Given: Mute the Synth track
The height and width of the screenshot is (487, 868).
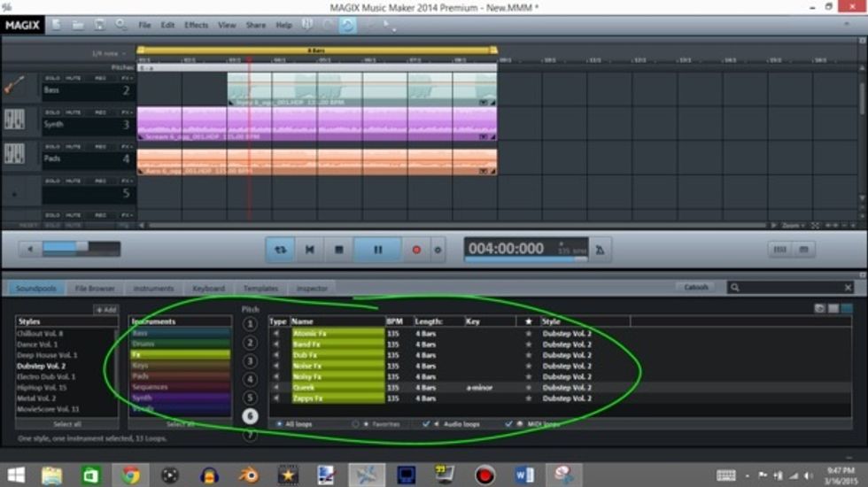Looking at the screenshot, I should click(x=73, y=112).
